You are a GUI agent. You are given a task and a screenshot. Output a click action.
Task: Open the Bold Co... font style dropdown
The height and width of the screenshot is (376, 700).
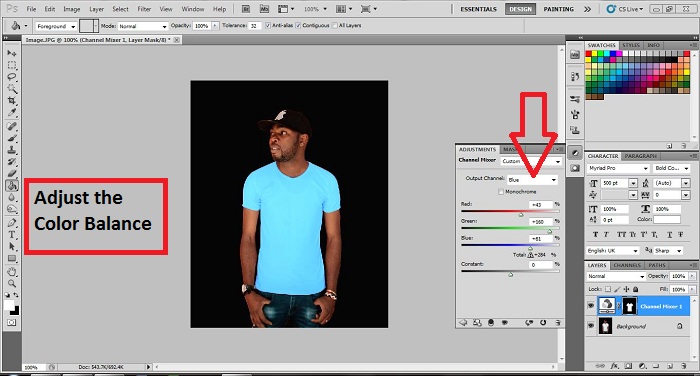672,168
